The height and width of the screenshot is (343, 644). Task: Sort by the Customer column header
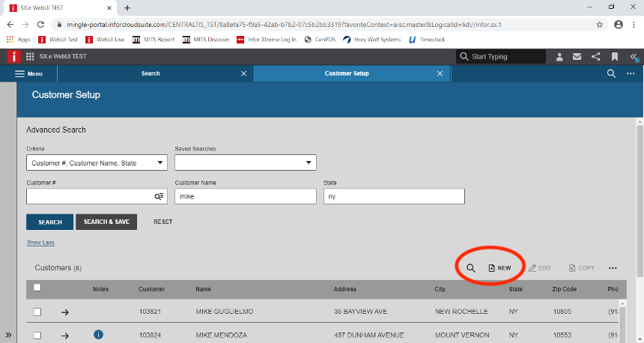(151, 289)
